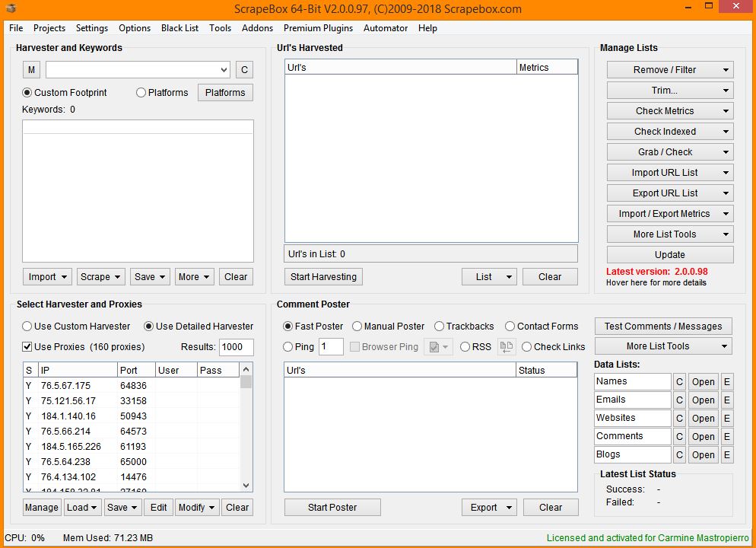Click the proxy list scroll down arrow

tap(246, 486)
